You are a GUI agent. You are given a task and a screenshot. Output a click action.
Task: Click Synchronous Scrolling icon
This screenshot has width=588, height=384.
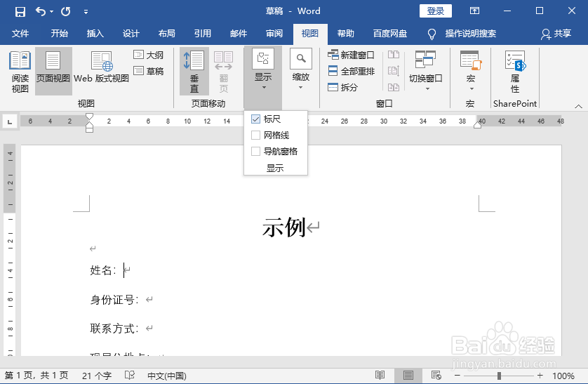394,70
